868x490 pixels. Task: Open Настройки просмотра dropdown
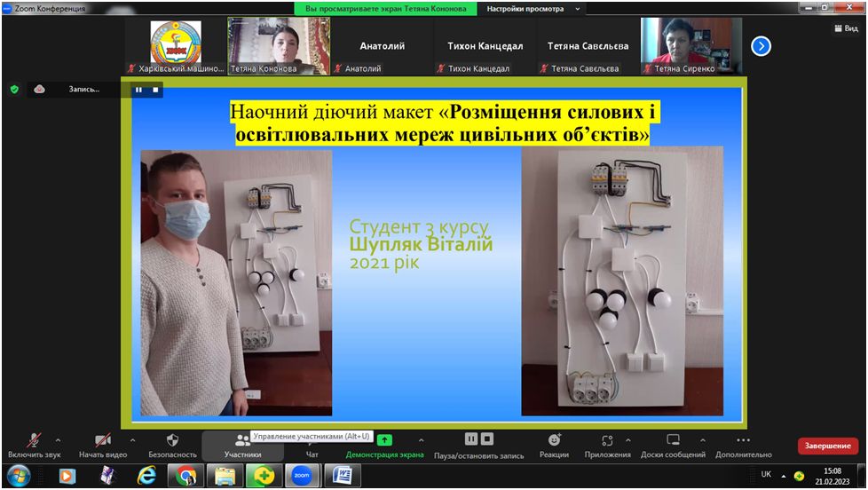point(533,8)
